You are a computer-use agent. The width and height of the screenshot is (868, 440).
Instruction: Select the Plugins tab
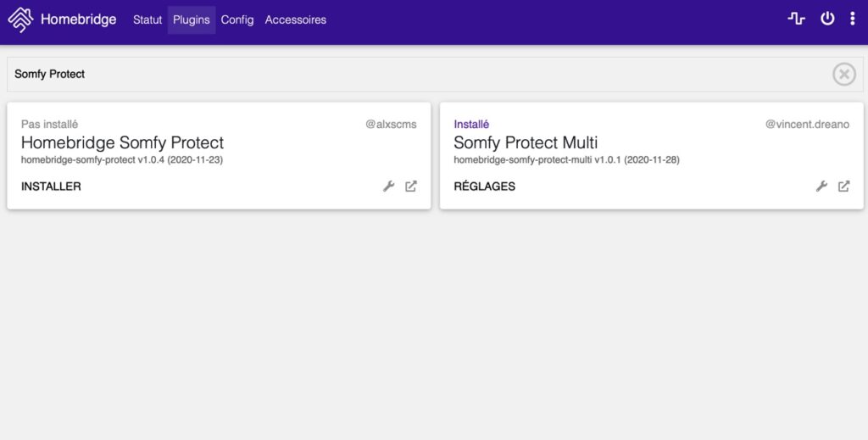point(192,20)
